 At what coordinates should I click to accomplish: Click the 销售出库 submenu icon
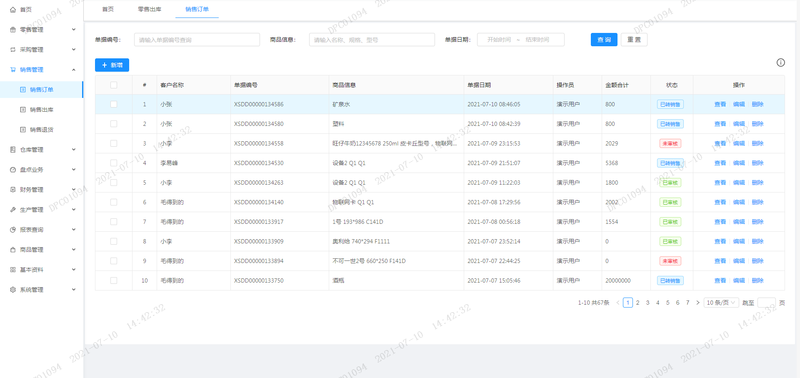click(22, 110)
